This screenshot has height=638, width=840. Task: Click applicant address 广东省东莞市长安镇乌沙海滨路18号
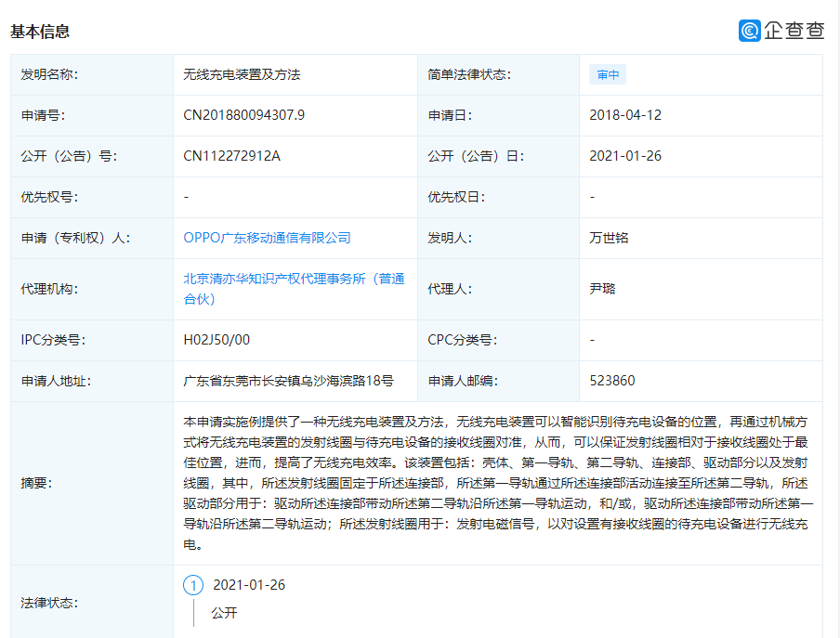(288, 381)
